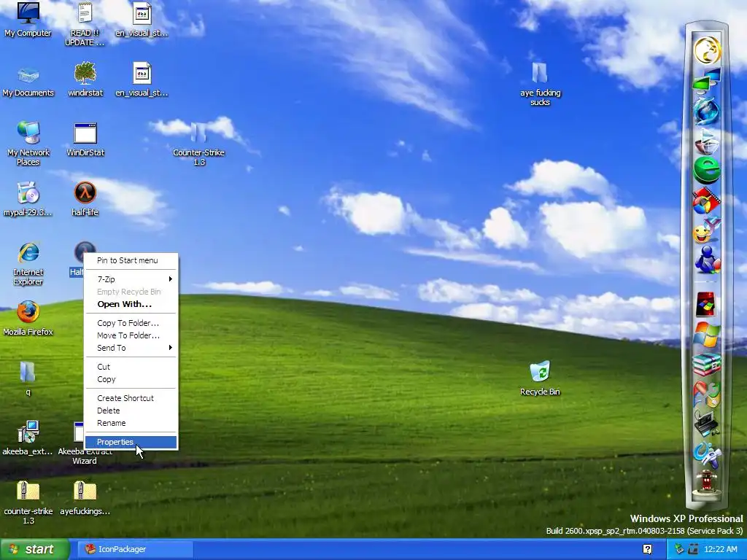Choose Delete in the context menu
The image size is (747, 560).
coord(131,411)
